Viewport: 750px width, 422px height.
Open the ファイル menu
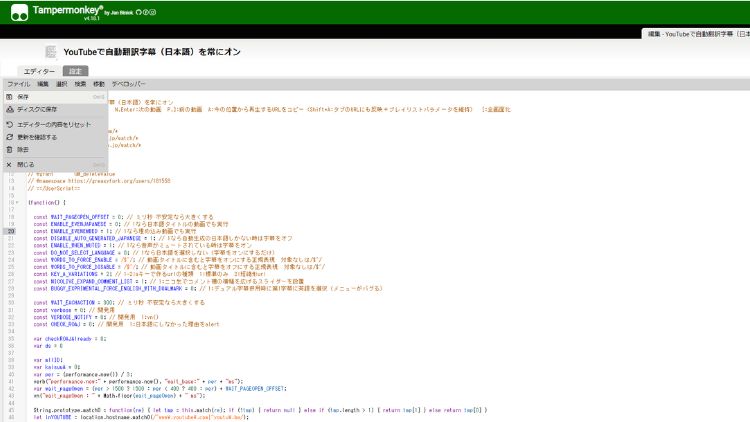tap(19, 84)
